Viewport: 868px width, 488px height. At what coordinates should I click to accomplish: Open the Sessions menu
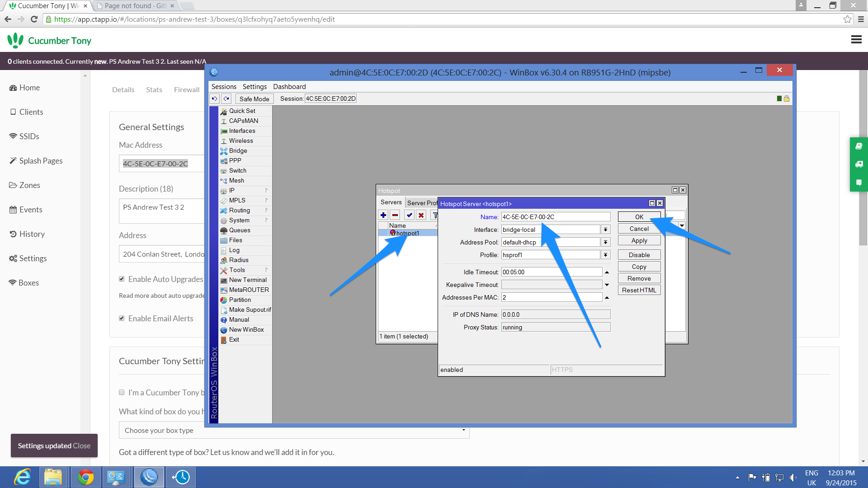point(224,86)
